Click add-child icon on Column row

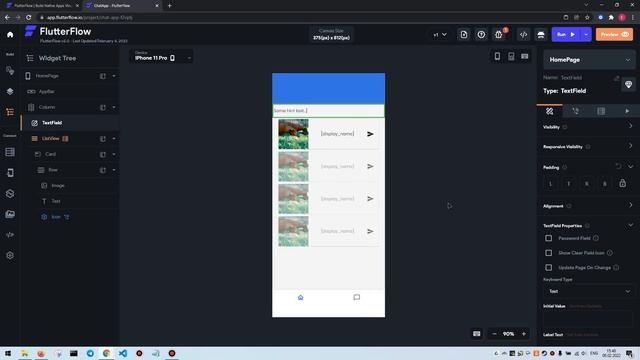tap(103, 107)
